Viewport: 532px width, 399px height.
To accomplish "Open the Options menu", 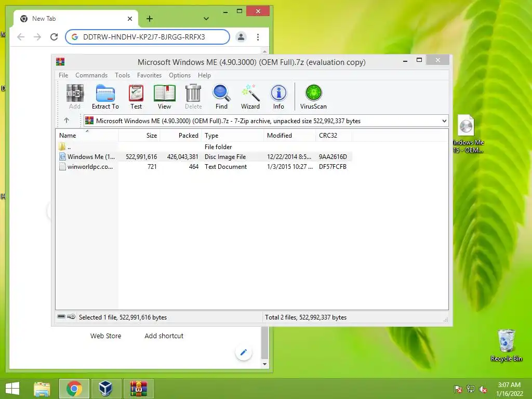I will (x=180, y=75).
